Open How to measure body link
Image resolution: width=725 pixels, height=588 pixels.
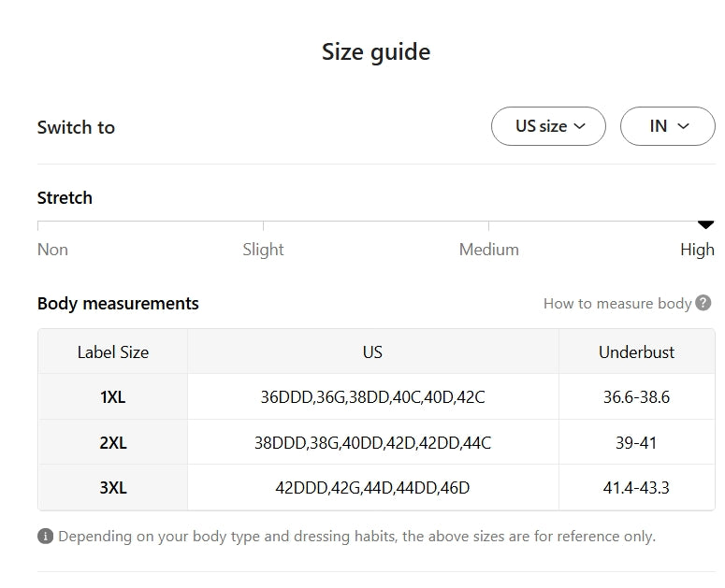tap(617, 304)
